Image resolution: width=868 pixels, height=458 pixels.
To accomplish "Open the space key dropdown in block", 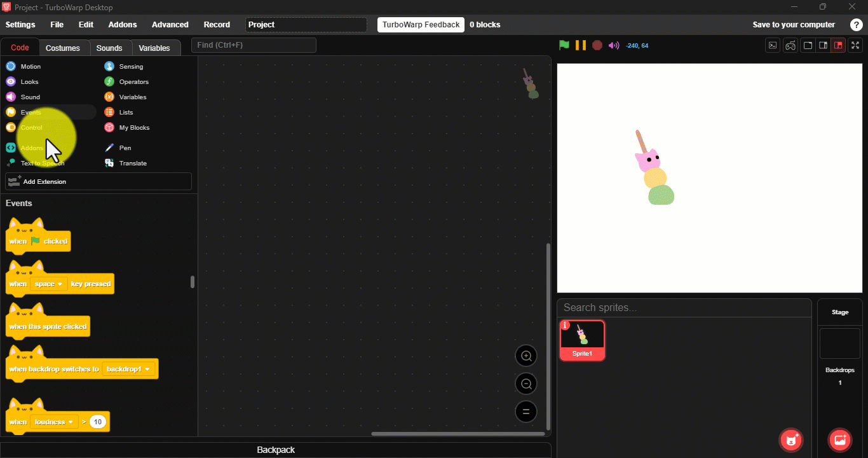I will [x=48, y=284].
